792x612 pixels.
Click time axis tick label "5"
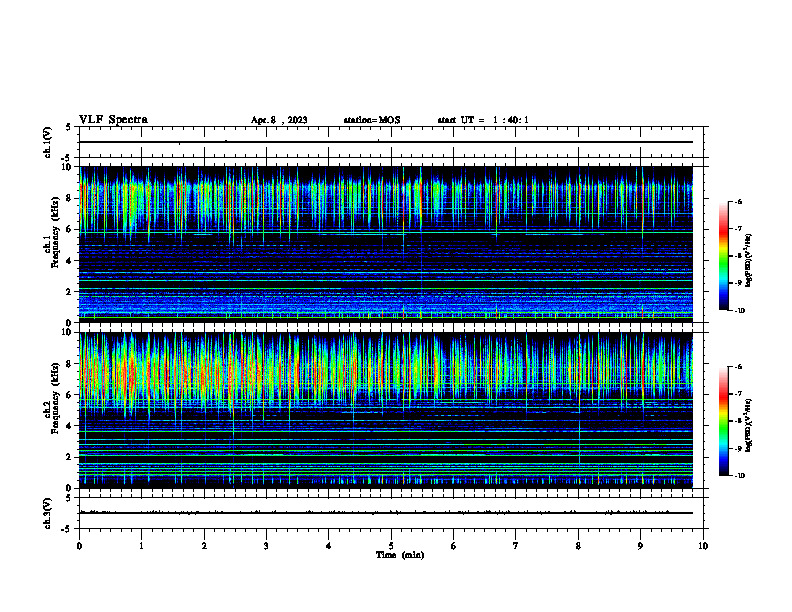point(391,546)
